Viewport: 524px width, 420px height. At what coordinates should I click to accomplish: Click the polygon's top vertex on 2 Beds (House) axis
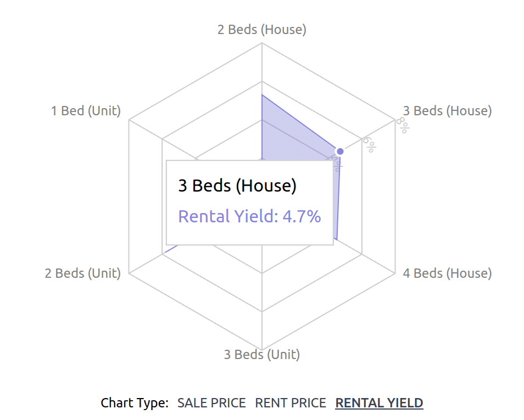click(x=262, y=95)
